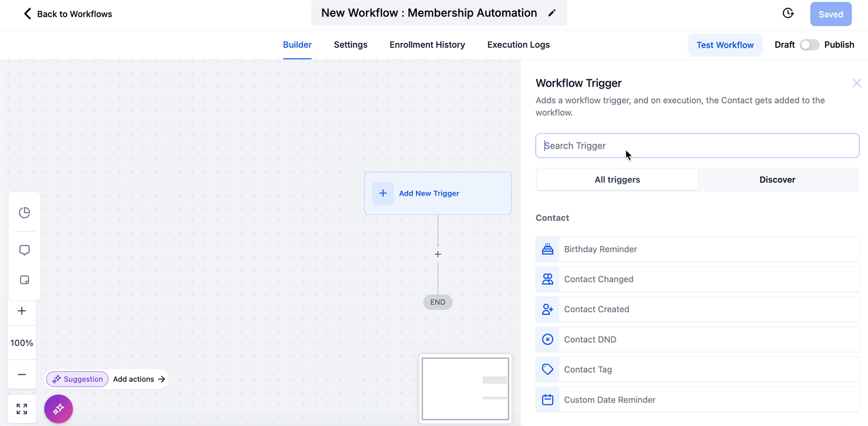The image size is (868, 426).
Task: Open the Execution Logs tab
Action: 518,45
